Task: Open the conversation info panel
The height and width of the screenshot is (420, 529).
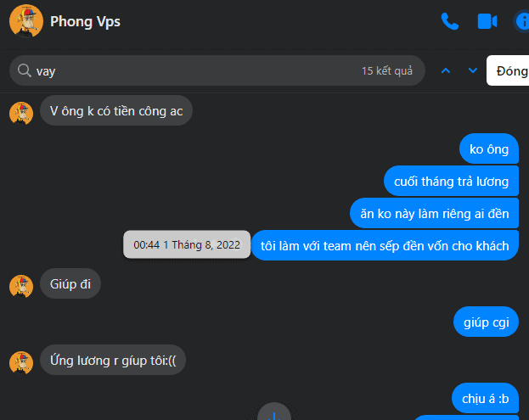Action: click(522, 21)
